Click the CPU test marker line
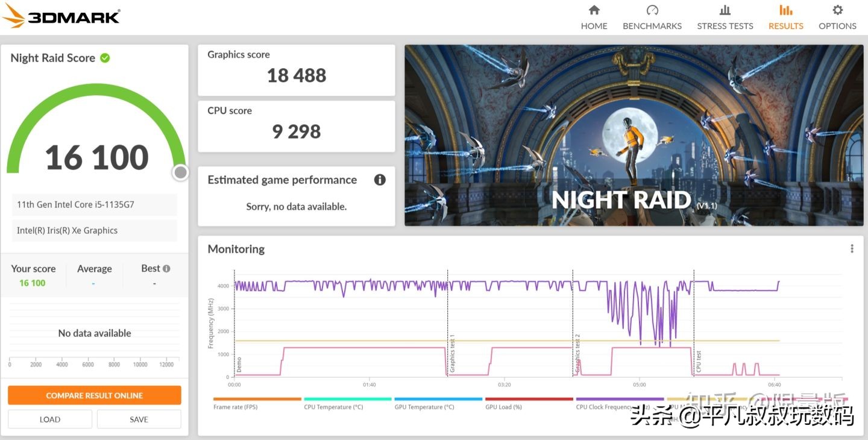This screenshot has width=868, height=440. (694, 324)
